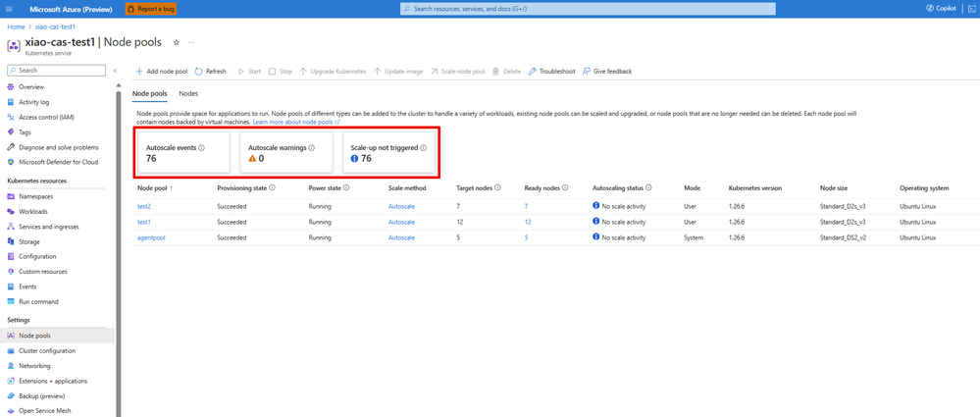The height and width of the screenshot is (417, 980).
Task: Click the Autoscale warnings card
Action: tap(286, 153)
